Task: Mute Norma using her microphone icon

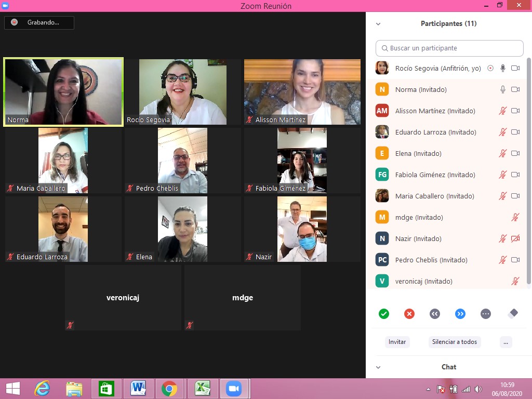Action: pyautogui.click(x=503, y=89)
